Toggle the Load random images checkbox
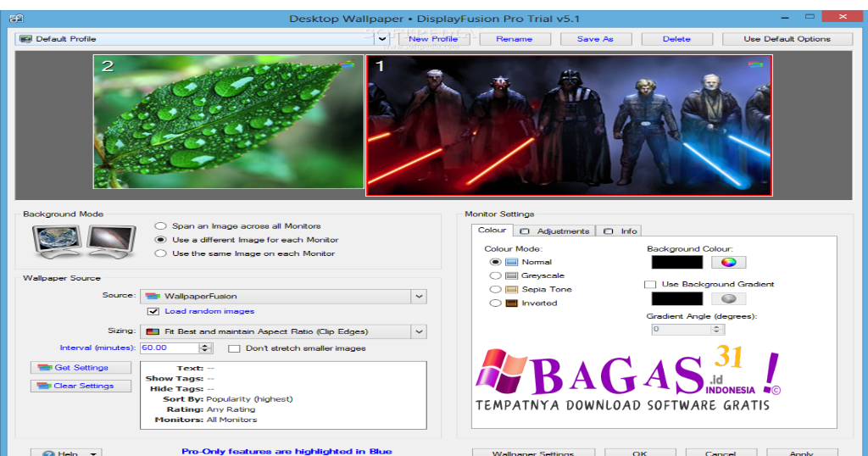868x456 pixels. tap(153, 312)
